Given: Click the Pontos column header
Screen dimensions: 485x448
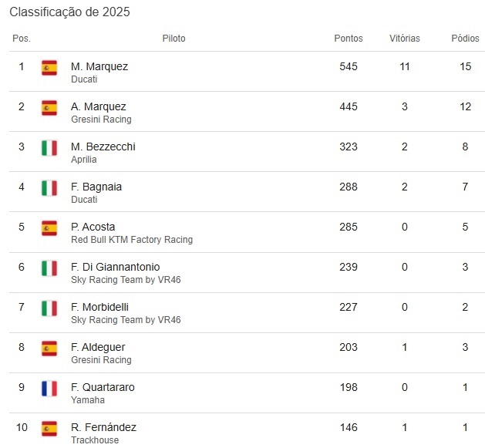Looking at the screenshot, I should coord(349,39).
